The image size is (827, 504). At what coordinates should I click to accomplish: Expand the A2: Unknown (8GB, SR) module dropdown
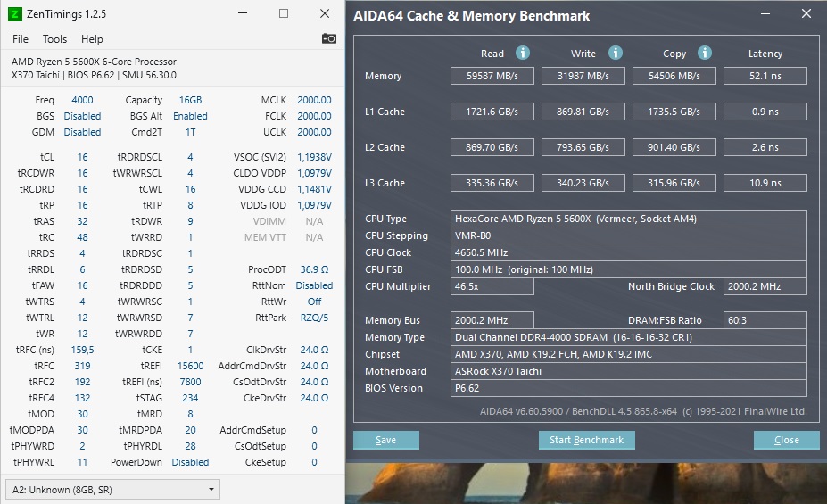tap(112, 489)
